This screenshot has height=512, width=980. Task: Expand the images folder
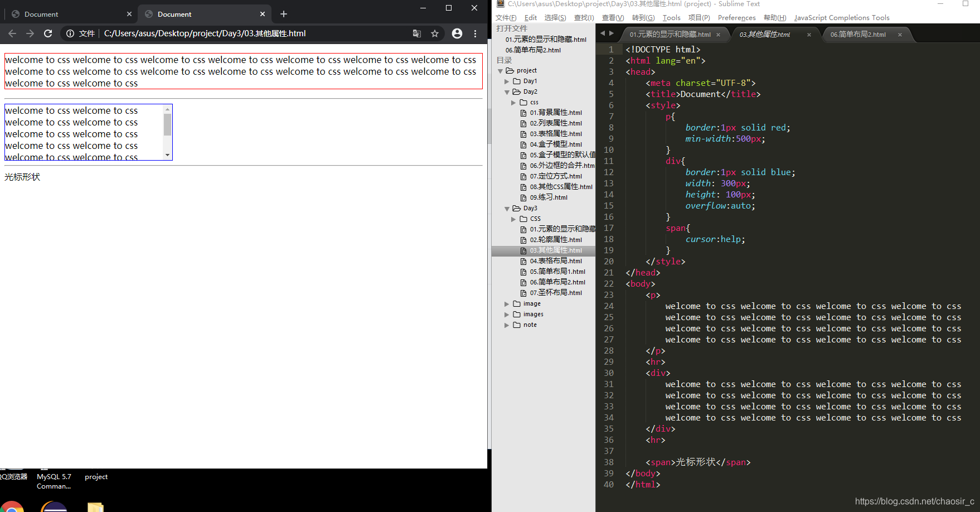[x=507, y=315]
